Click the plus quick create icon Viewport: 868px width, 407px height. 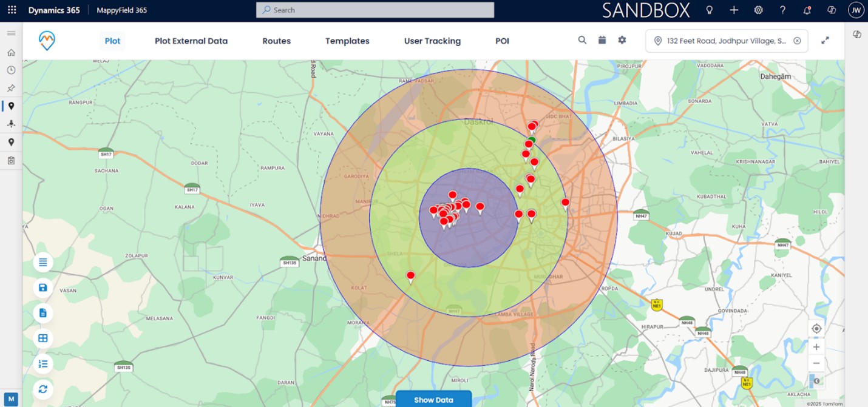(x=734, y=10)
